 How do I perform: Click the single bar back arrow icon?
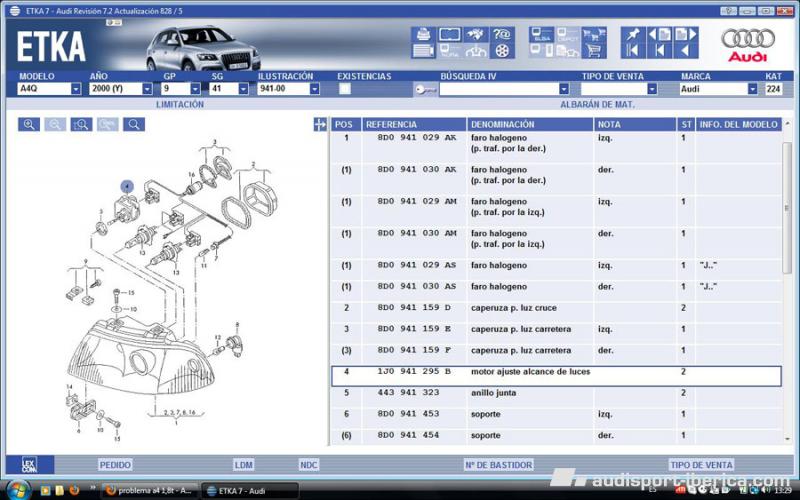click(659, 51)
